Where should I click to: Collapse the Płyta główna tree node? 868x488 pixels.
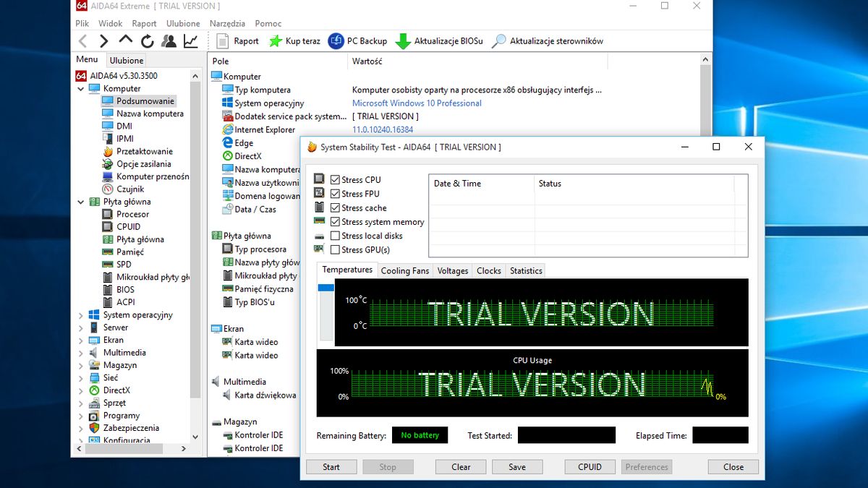coord(81,202)
